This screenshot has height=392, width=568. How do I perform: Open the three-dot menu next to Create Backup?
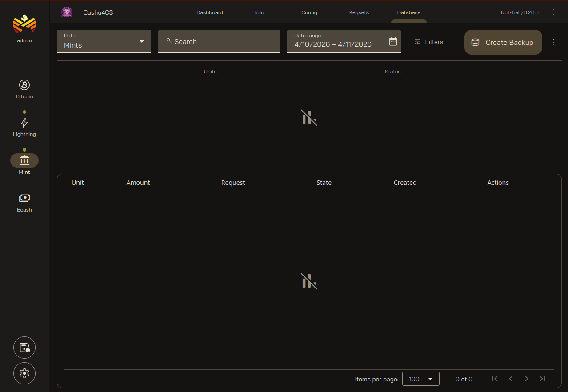554,42
